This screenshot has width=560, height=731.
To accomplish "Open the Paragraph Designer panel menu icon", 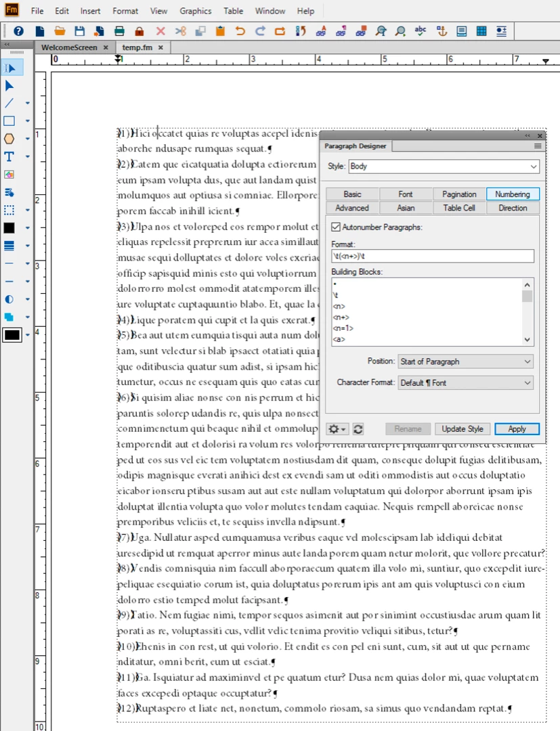I will (538, 146).
